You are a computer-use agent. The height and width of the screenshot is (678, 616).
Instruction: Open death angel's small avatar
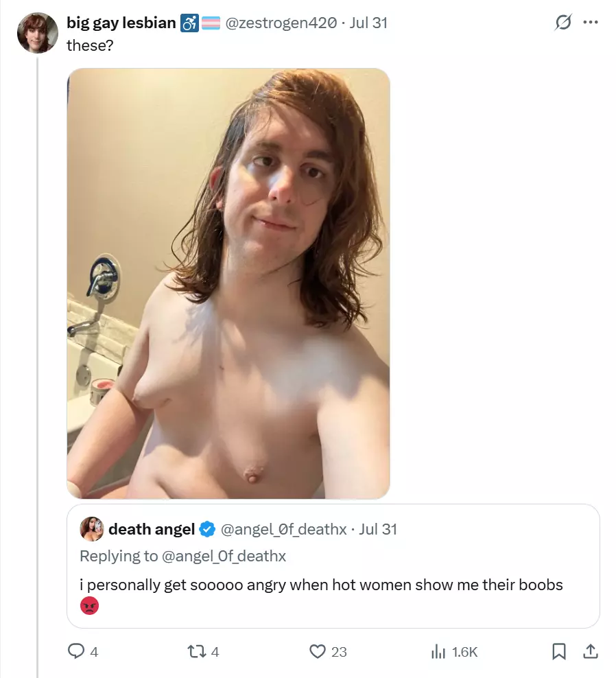tap(92, 529)
